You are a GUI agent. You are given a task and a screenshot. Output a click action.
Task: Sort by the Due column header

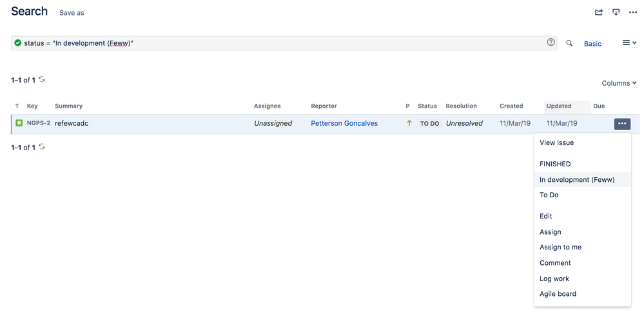599,106
